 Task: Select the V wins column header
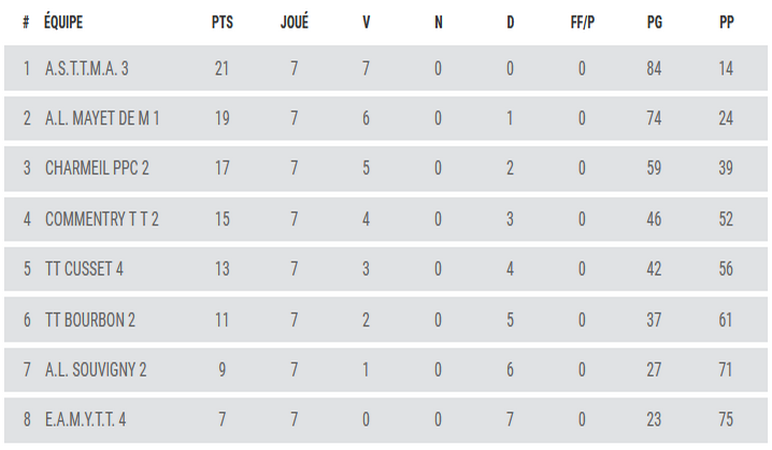pyautogui.click(x=366, y=22)
